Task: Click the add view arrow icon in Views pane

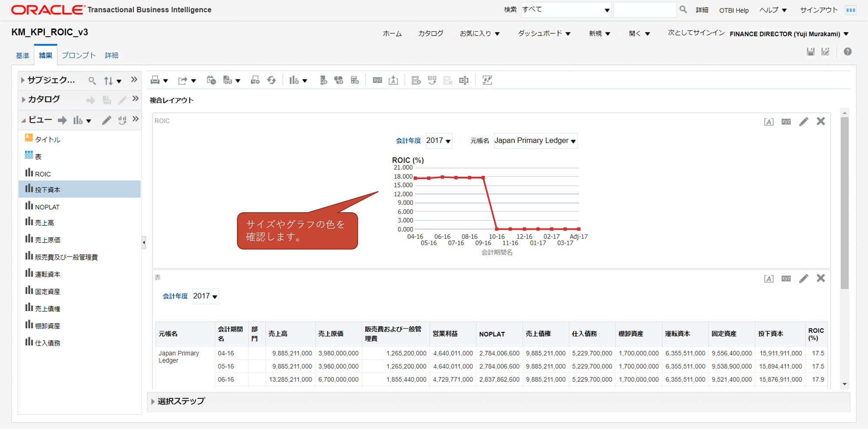Action: 62,120
